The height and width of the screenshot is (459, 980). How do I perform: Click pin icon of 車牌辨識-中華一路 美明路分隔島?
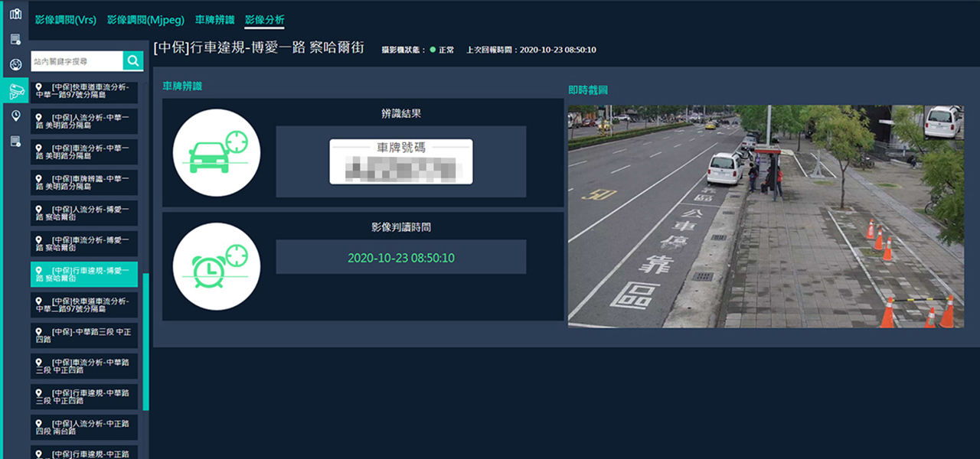(x=40, y=177)
